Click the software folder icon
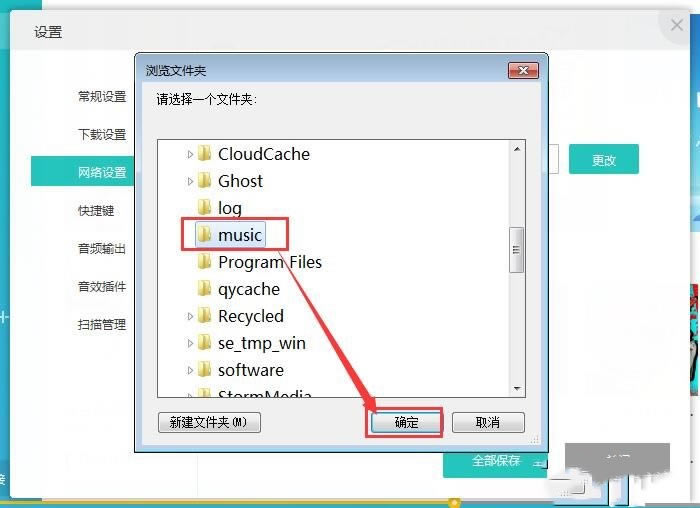The width and height of the screenshot is (700, 508). click(x=205, y=370)
